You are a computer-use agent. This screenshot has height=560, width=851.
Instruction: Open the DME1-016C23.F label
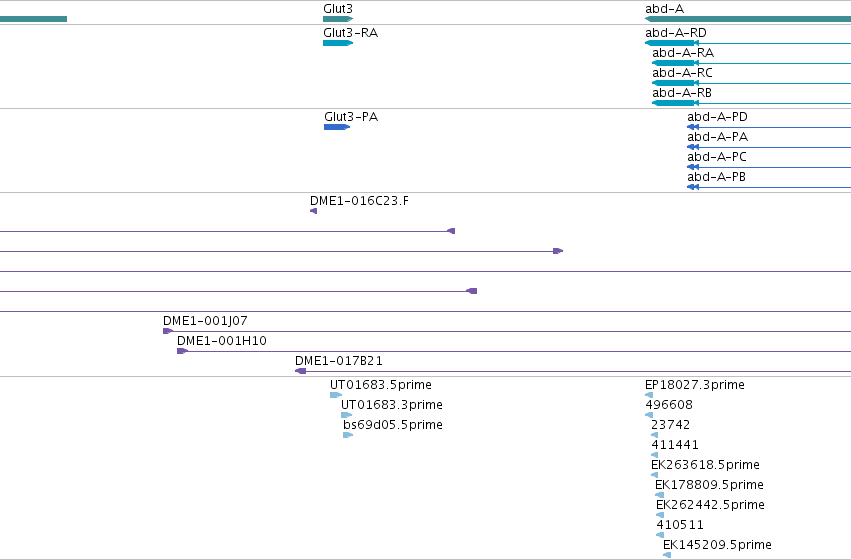pyautogui.click(x=359, y=201)
